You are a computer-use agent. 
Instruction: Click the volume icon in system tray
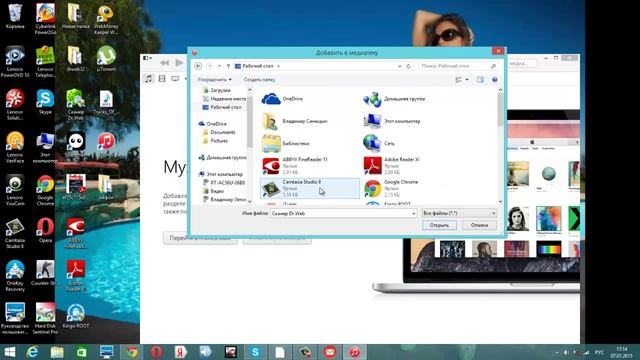(566, 352)
